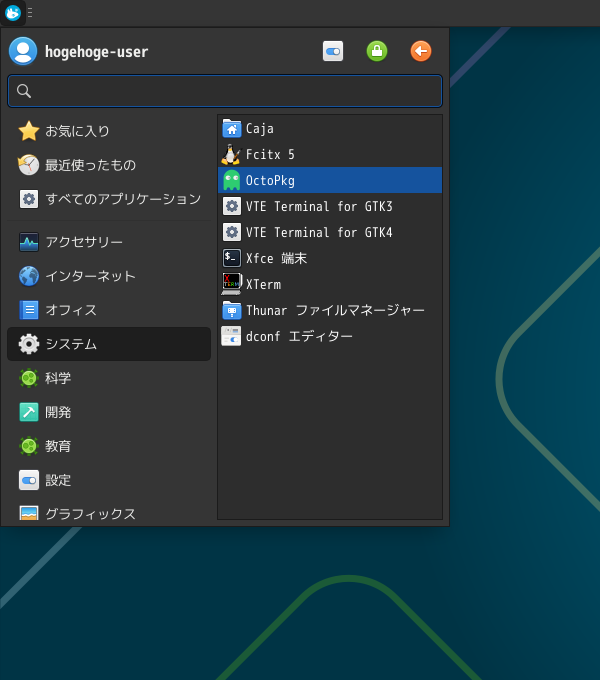The width and height of the screenshot is (600, 680).
Task: Select the 開発 category
Action: click(x=109, y=412)
